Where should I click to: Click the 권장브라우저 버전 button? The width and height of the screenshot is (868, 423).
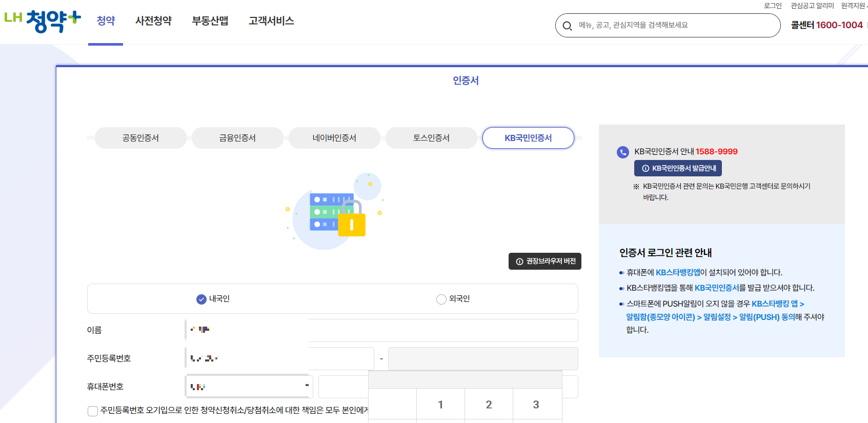545,261
